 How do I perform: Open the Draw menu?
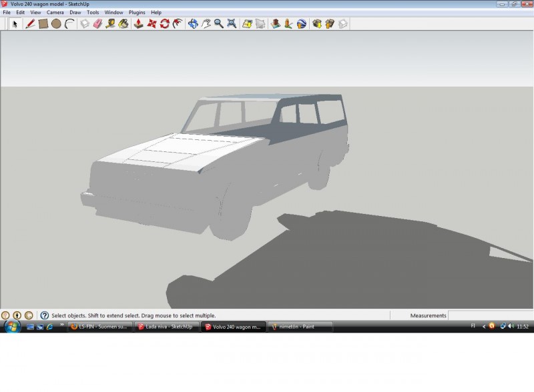tap(75, 12)
